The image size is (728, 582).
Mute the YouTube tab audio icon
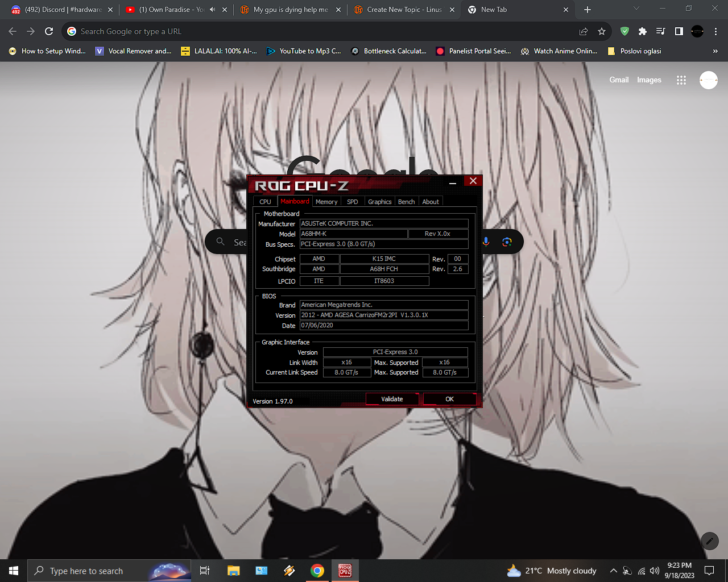(212, 10)
